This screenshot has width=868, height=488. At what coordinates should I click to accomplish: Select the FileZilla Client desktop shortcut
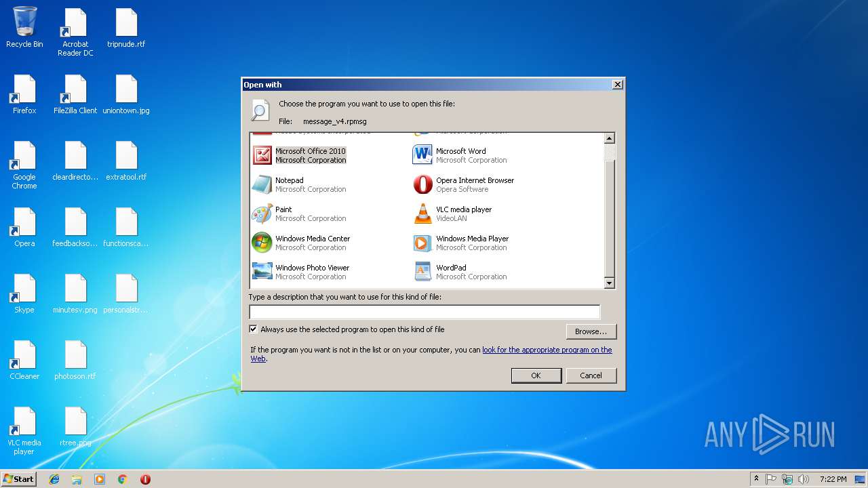click(75, 94)
